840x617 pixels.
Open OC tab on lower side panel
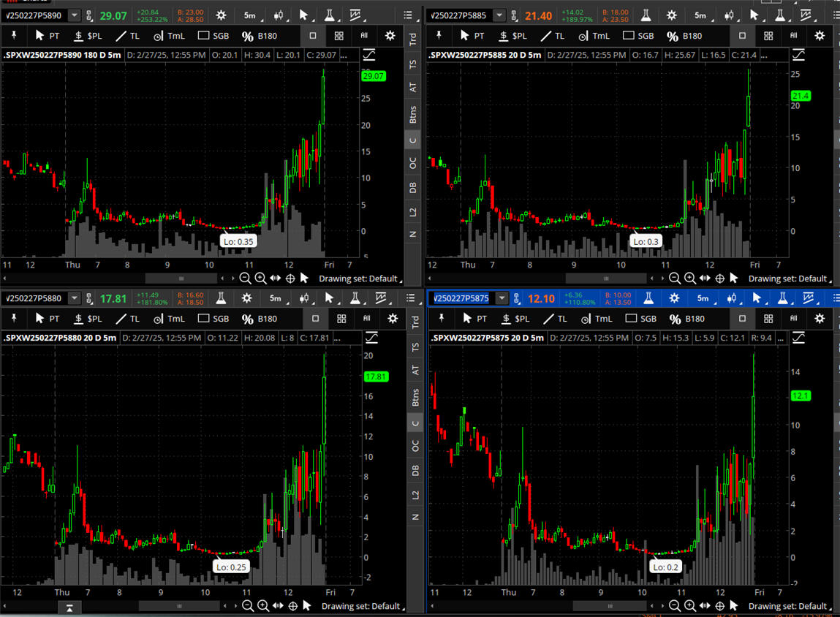pyautogui.click(x=415, y=446)
